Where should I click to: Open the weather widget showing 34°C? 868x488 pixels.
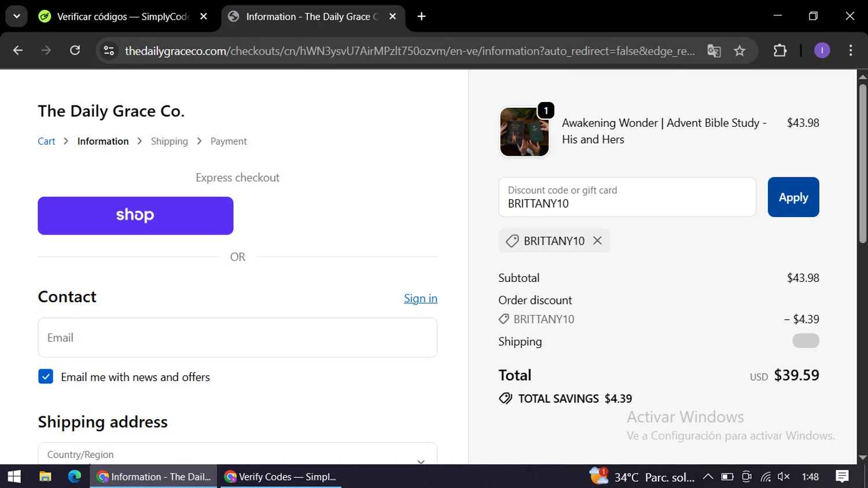(x=642, y=476)
